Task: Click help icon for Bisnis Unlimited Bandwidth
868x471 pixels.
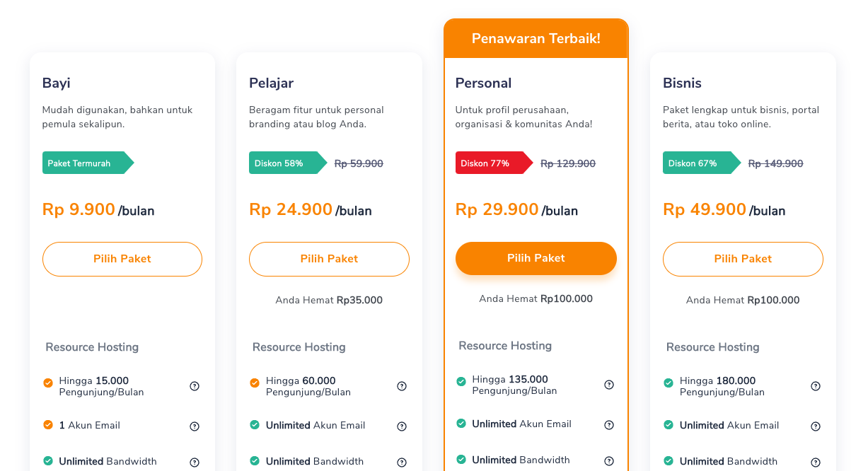Action: 816,463
